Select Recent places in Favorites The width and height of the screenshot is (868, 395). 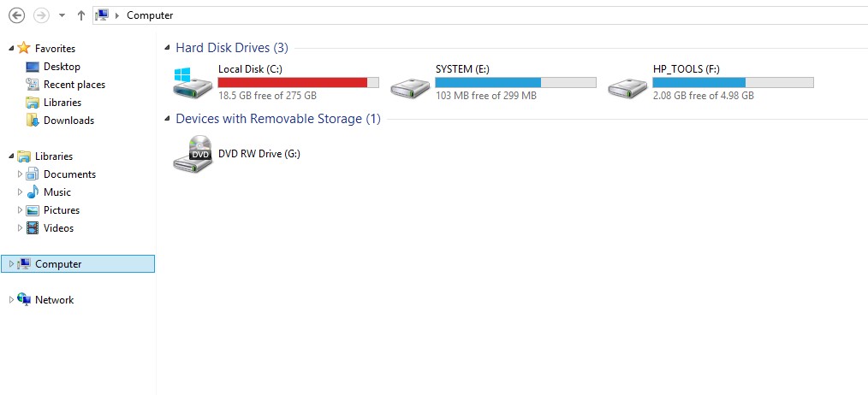tap(74, 85)
